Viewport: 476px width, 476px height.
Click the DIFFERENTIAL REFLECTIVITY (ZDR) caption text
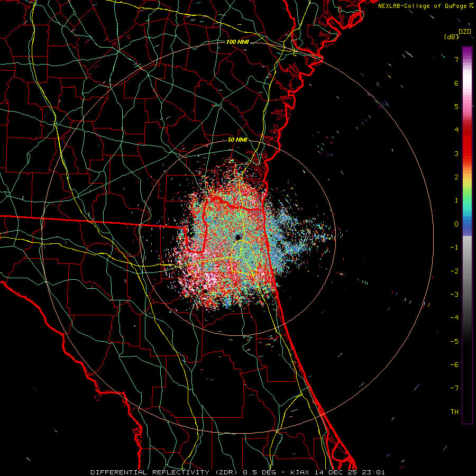(x=165, y=472)
